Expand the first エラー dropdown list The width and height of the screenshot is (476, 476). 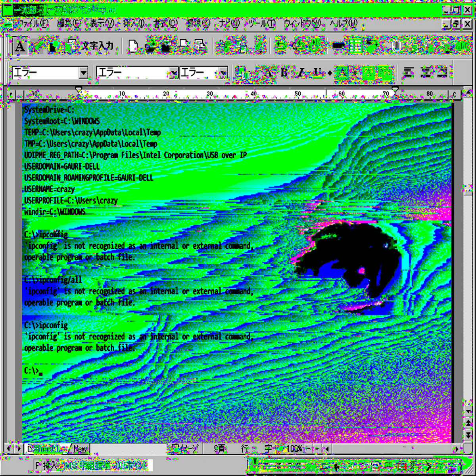pyautogui.click(x=83, y=73)
